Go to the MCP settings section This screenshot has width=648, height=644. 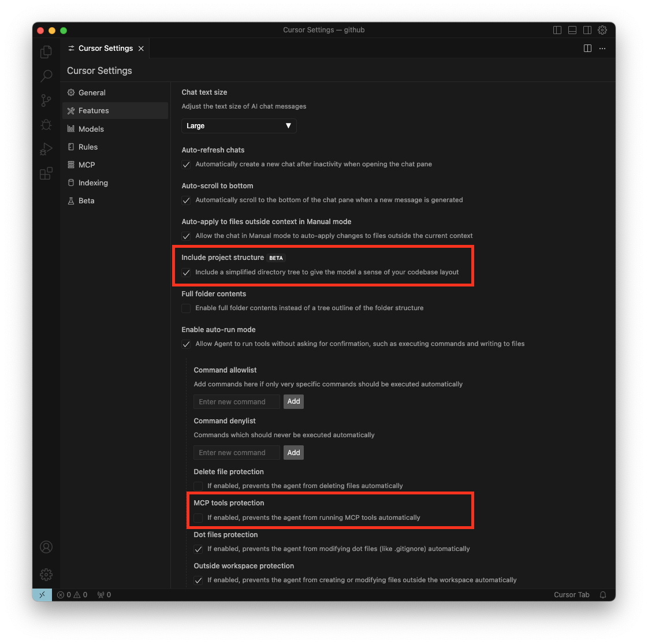[87, 165]
